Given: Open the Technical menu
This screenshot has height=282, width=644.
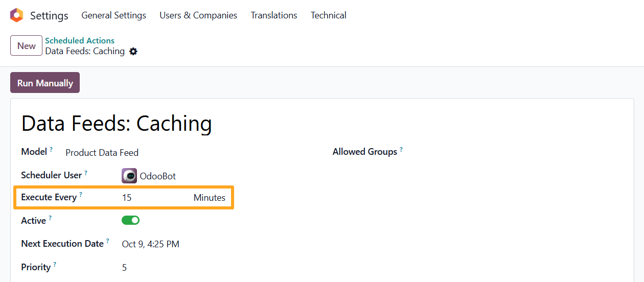Looking at the screenshot, I should 329,15.
